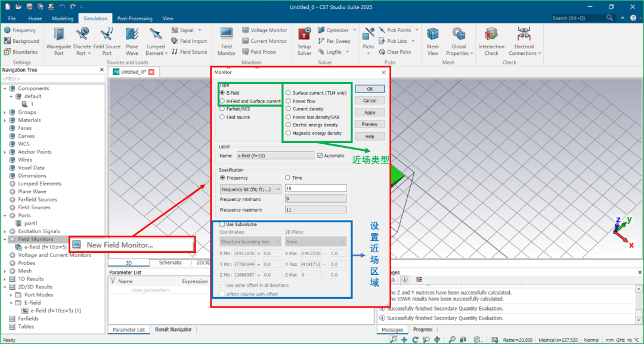Choose New Field Monitor from context menu
Viewport: 644px width, 344px height.
click(119, 244)
